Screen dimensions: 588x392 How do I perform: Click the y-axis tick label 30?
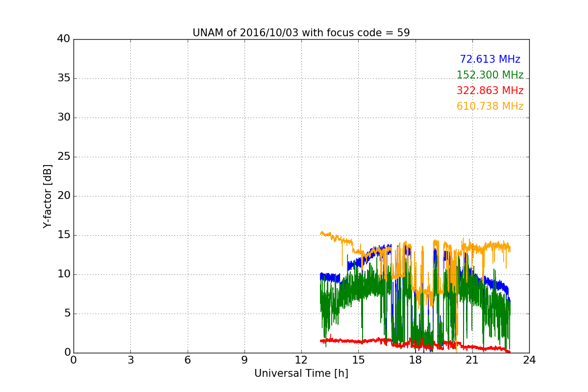pos(64,118)
